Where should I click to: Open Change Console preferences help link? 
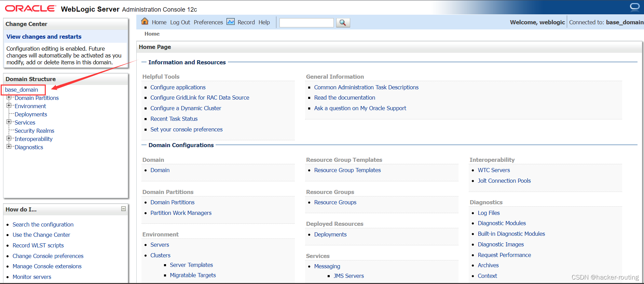[x=48, y=256]
